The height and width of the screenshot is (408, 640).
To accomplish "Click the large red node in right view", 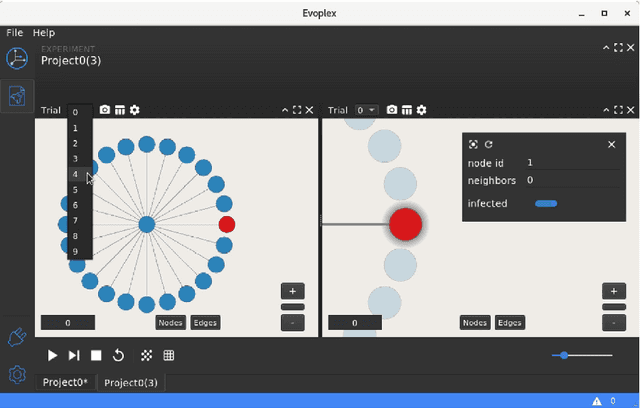I will click(x=405, y=224).
